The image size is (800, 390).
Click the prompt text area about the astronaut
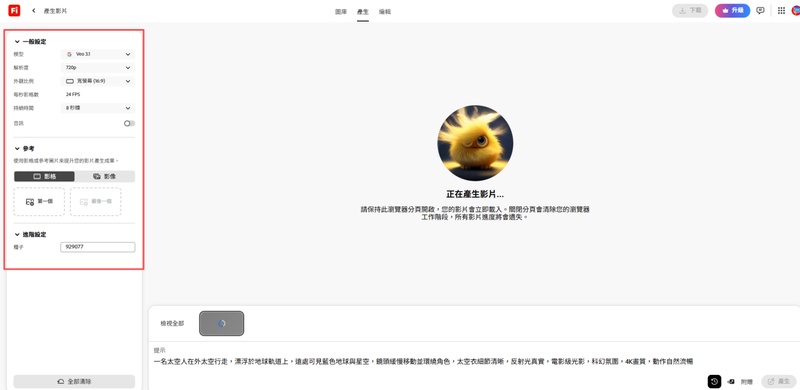(x=423, y=361)
